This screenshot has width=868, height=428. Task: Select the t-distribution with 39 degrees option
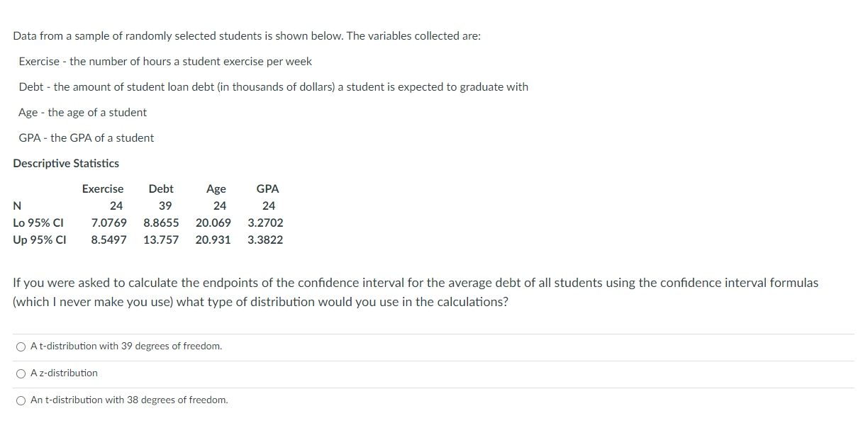click(x=21, y=346)
